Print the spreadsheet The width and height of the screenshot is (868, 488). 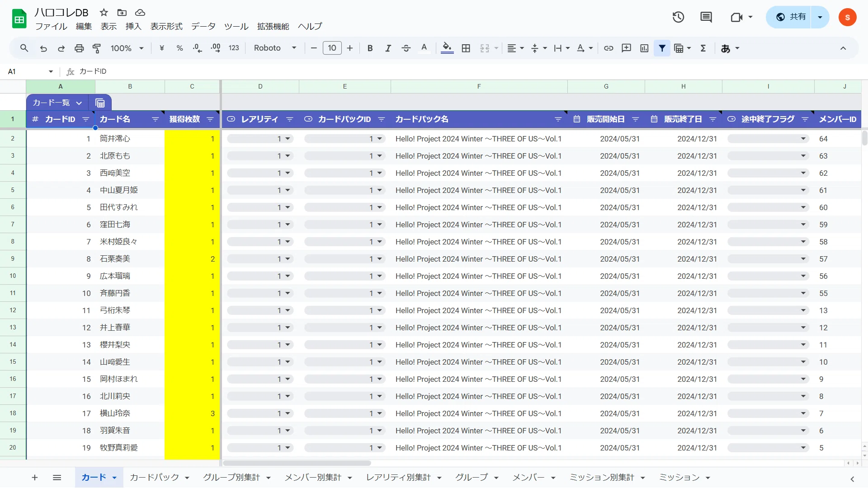[x=79, y=48]
